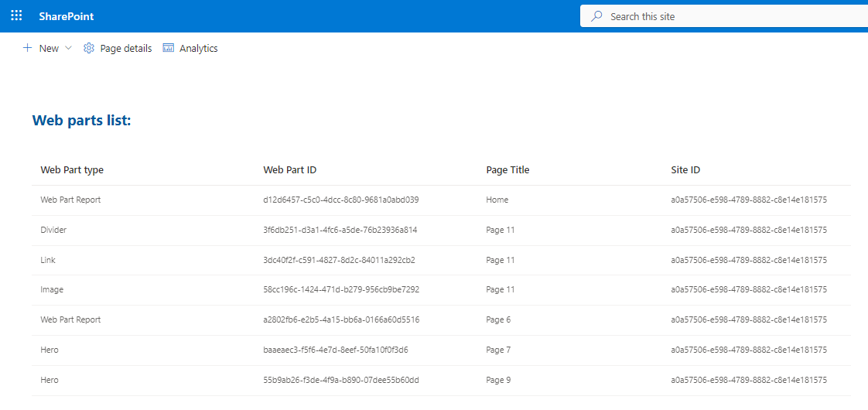
Task: Focus the Search this site field
Action: [x=724, y=16]
